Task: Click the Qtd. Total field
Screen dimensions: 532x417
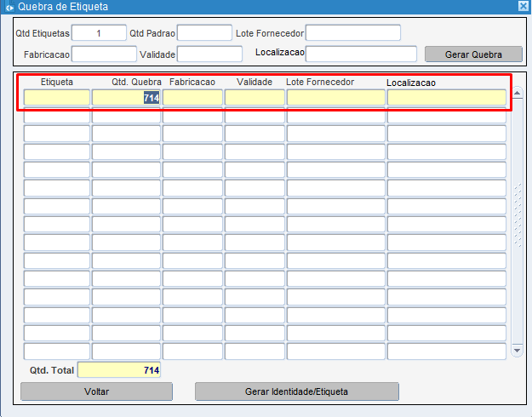Action: coord(119,370)
